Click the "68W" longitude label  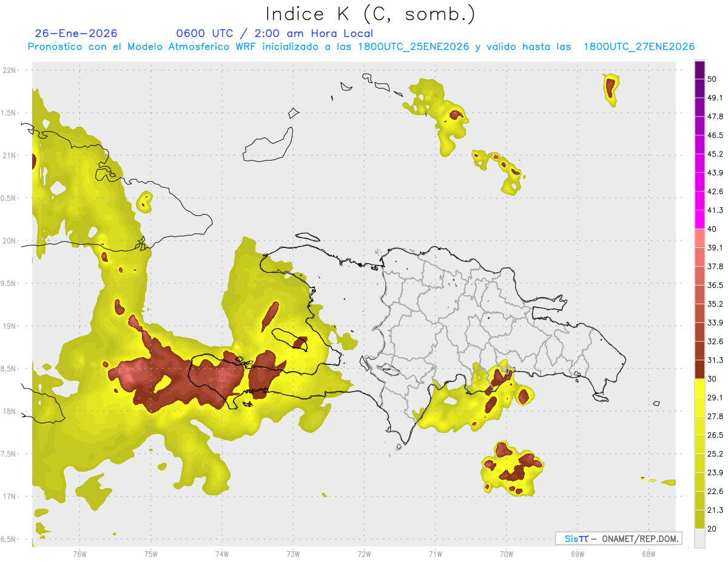click(x=648, y=554)
